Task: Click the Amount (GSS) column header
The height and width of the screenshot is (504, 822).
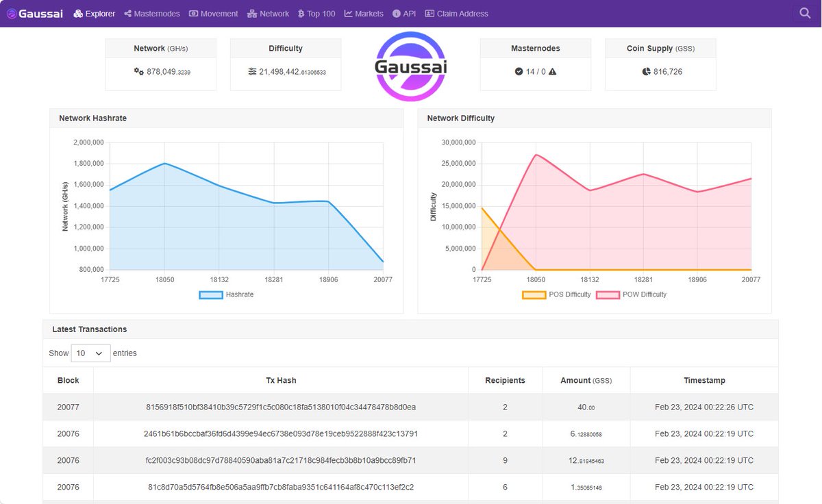Action: tap(586, 380)
